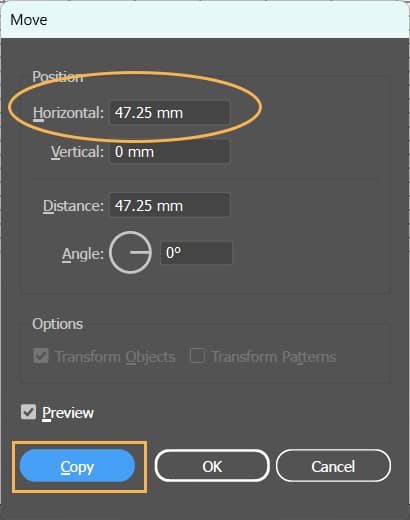Image resolution: width=410 pixels, height=520 pixels.
Task: Click the Copy button
Action: [77, 466]
